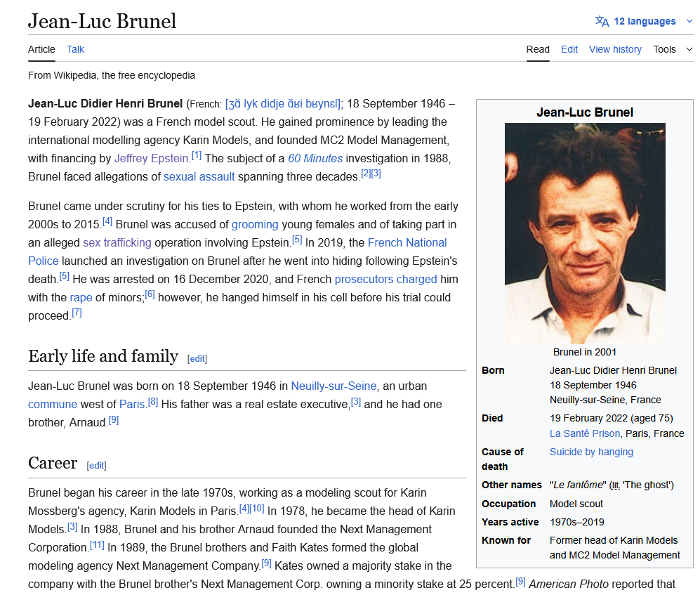Edit the Career section
This screenshot has height=595, width=700.
point(96,466)
